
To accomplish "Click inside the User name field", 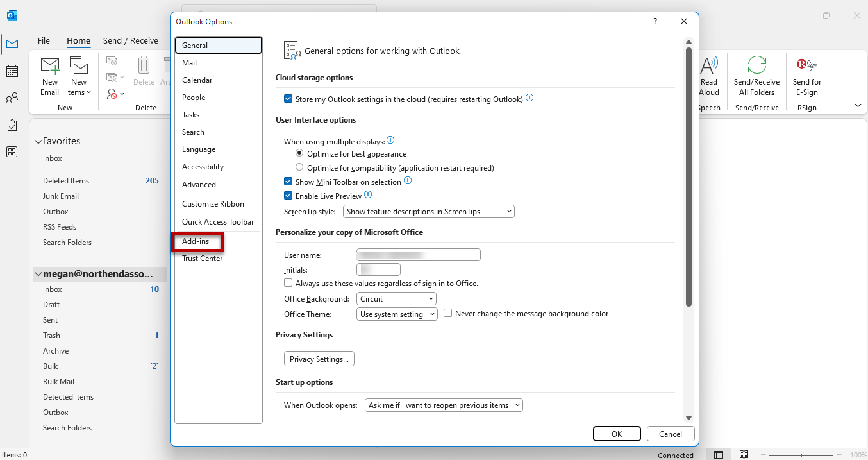I will pyautogui.click(x=418, y=254).
